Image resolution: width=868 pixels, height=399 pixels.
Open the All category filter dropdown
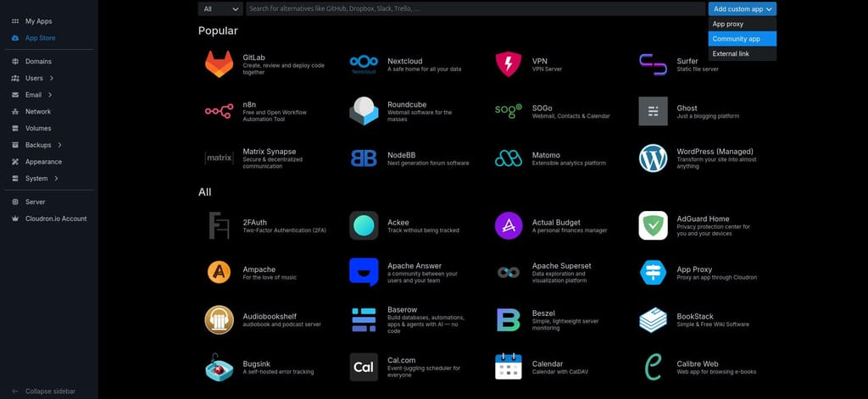[x=221, y=8]
